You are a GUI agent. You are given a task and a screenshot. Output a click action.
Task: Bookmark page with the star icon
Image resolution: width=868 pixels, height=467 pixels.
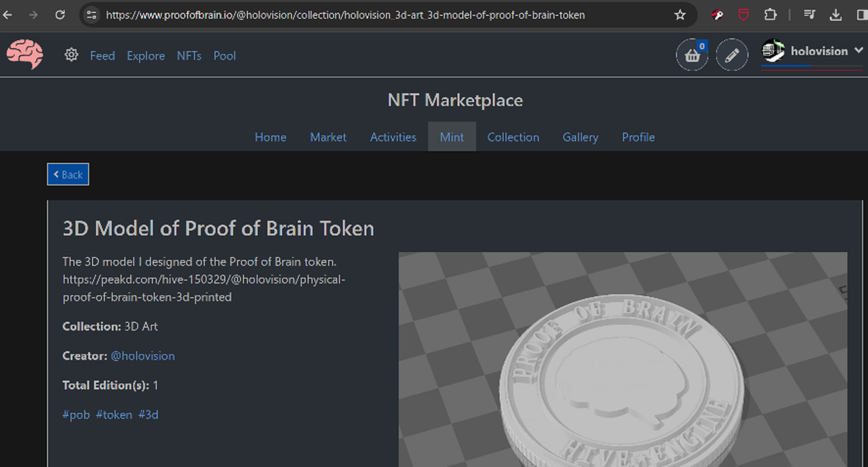pos(680,15)
